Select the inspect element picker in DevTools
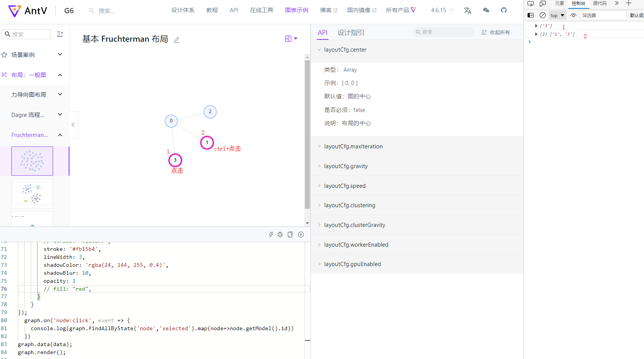 [530, 4]
